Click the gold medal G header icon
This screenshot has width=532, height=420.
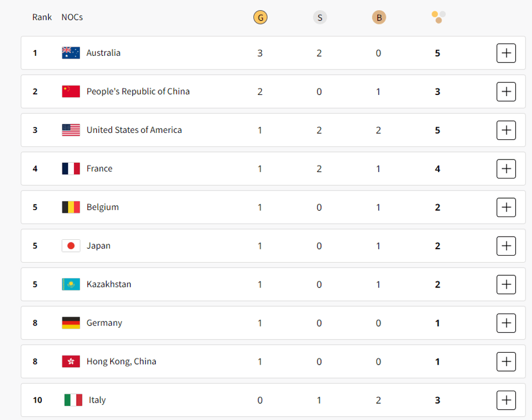[260, 17]
